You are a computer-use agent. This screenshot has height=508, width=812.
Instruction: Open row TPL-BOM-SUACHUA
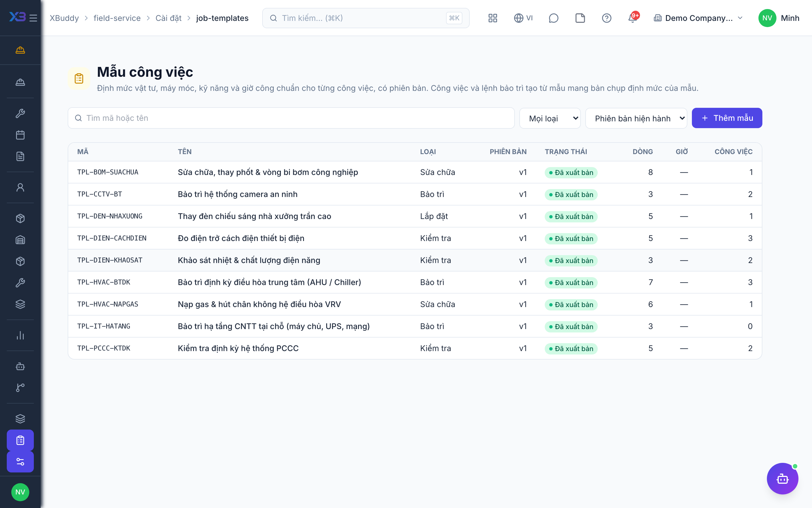click(415, 172)
